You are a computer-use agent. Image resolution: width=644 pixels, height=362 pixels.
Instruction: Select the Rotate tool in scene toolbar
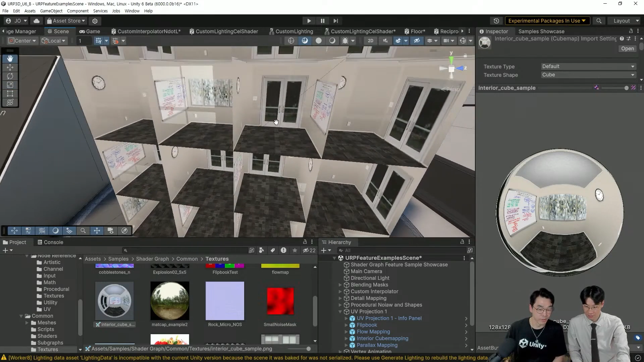coord(10,76)
